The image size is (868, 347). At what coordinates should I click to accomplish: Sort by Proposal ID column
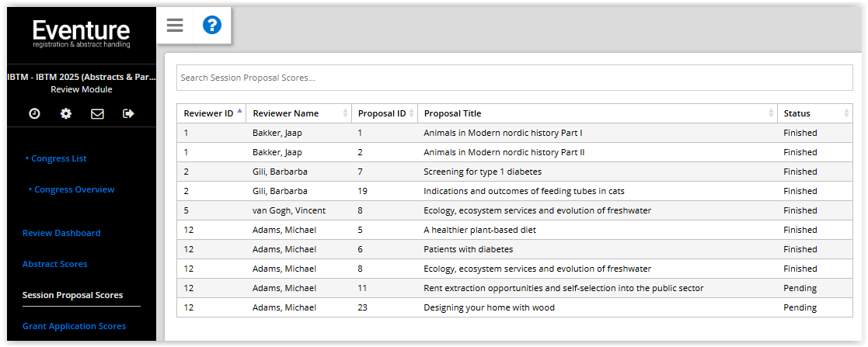(384, 113)
